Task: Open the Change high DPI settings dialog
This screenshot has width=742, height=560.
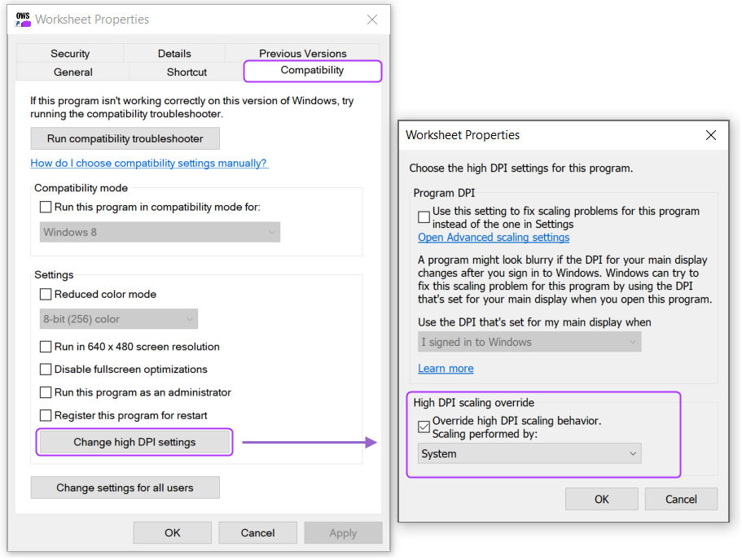Action: tap(134, 442)
